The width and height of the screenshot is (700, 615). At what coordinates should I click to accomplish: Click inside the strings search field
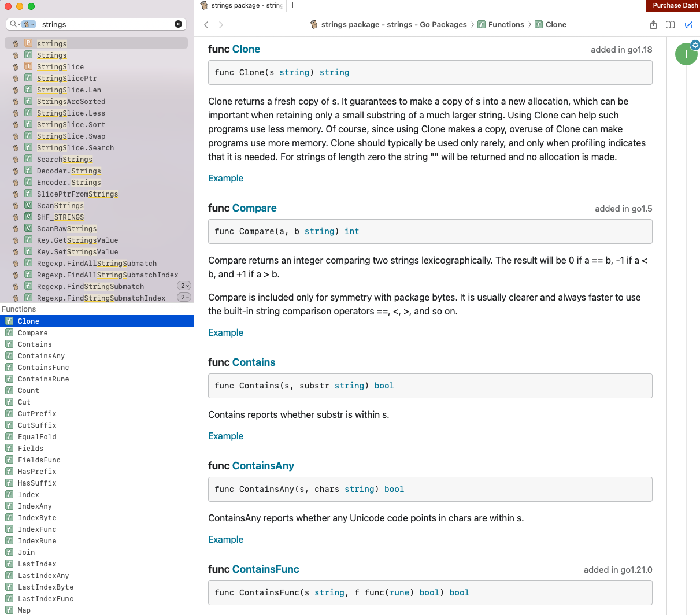tap(104, 24)
